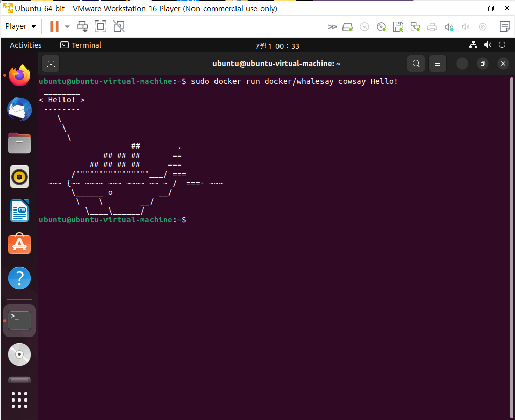Click the greyed CD/DVD drive icon
This screenshot has height=420, width=515.
[x=364, y=27]
